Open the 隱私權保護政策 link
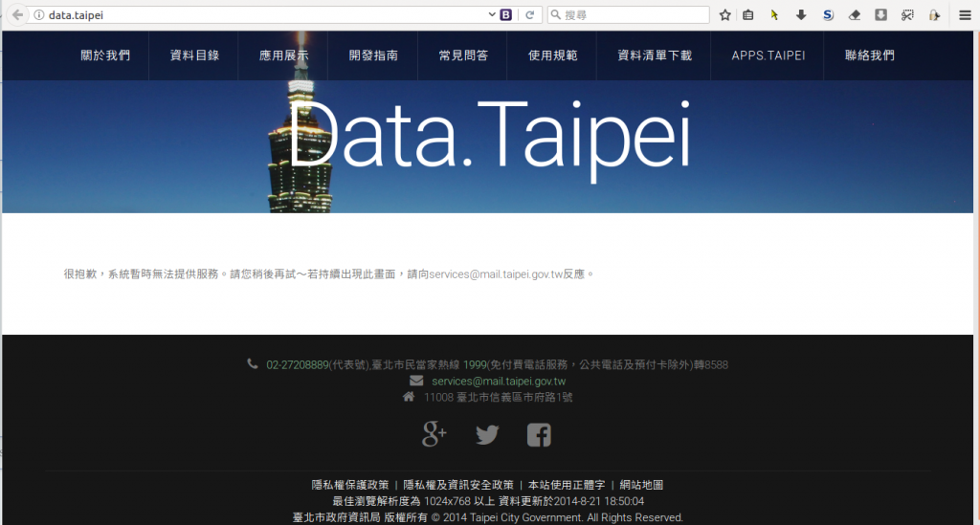 [350, 485]
